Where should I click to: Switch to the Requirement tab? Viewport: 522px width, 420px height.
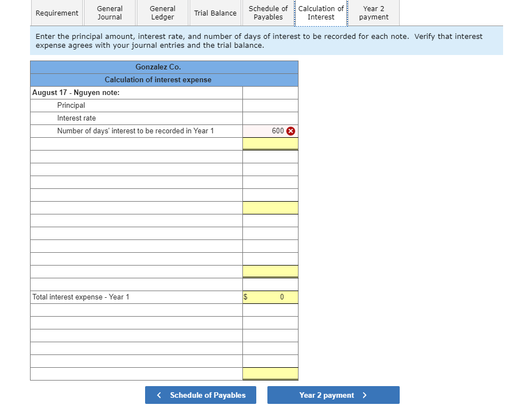point(56,13)
